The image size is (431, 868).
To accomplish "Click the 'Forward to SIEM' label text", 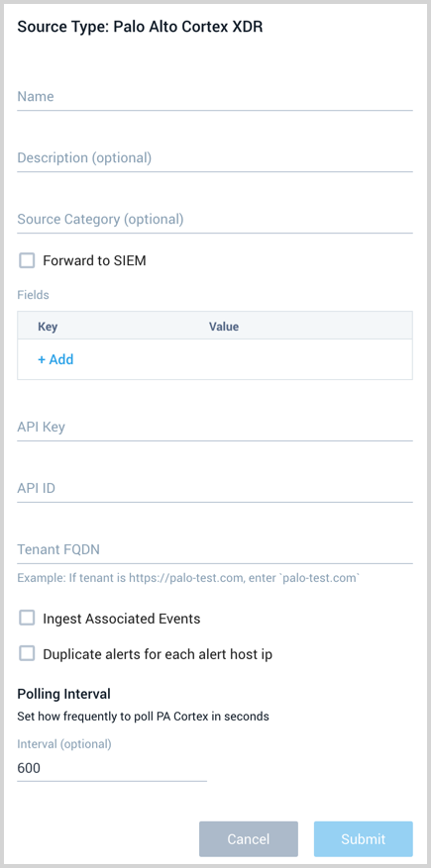I will coord(95,260).
